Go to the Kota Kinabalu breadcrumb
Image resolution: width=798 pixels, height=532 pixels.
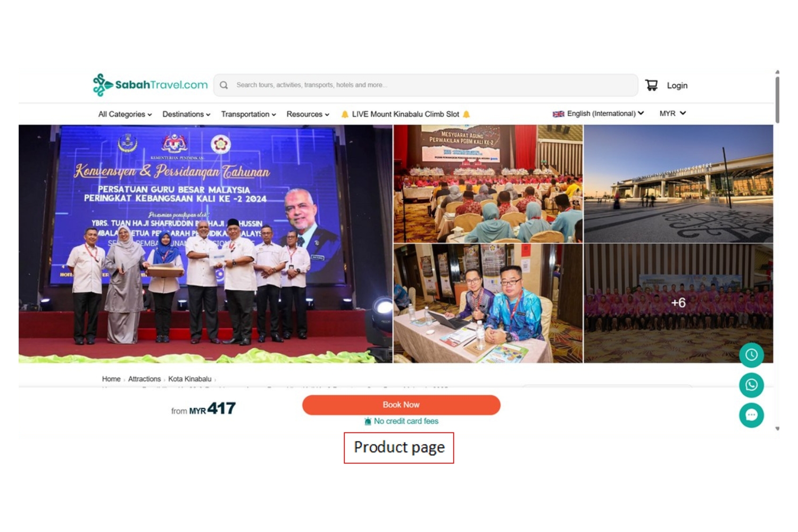(190, 379)
